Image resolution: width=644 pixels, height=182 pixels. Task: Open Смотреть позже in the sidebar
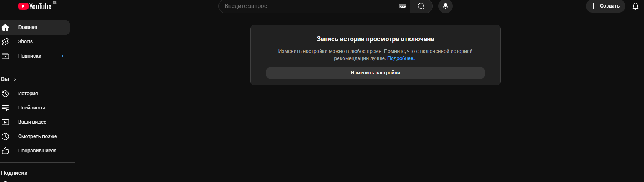35,136
